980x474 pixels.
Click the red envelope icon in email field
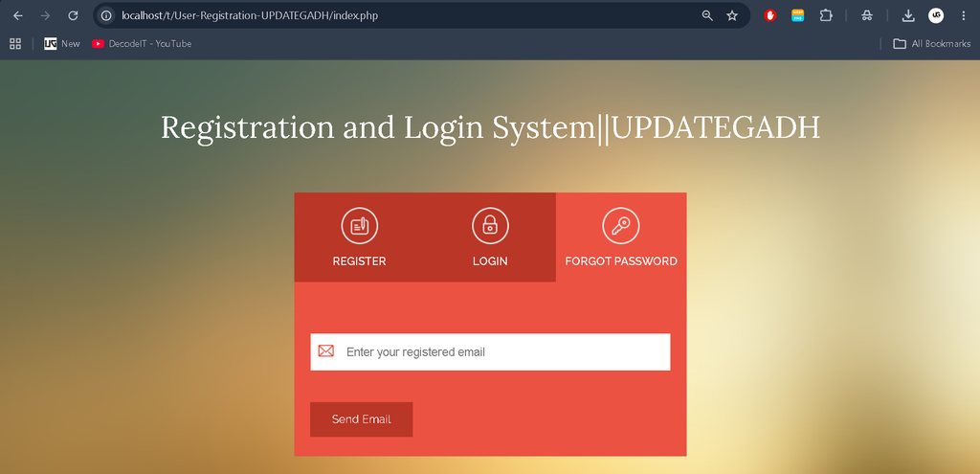(x=325, y=351)
